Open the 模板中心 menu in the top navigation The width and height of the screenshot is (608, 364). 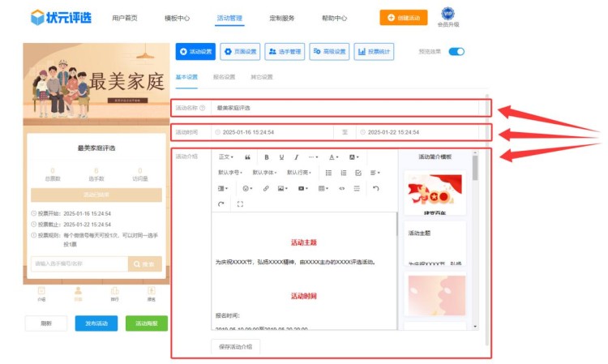point(177,17)
